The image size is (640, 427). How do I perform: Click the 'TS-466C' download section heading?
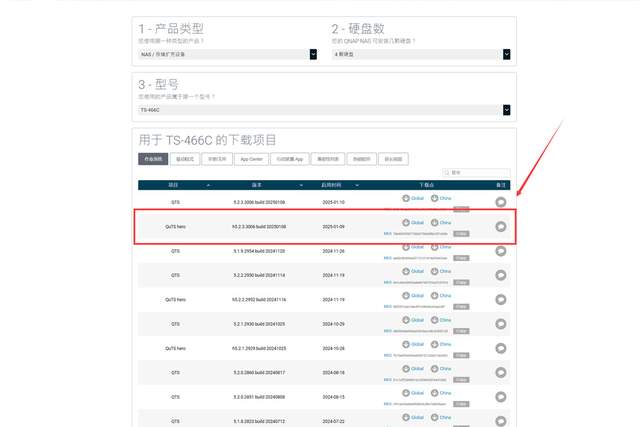(207, 140)
